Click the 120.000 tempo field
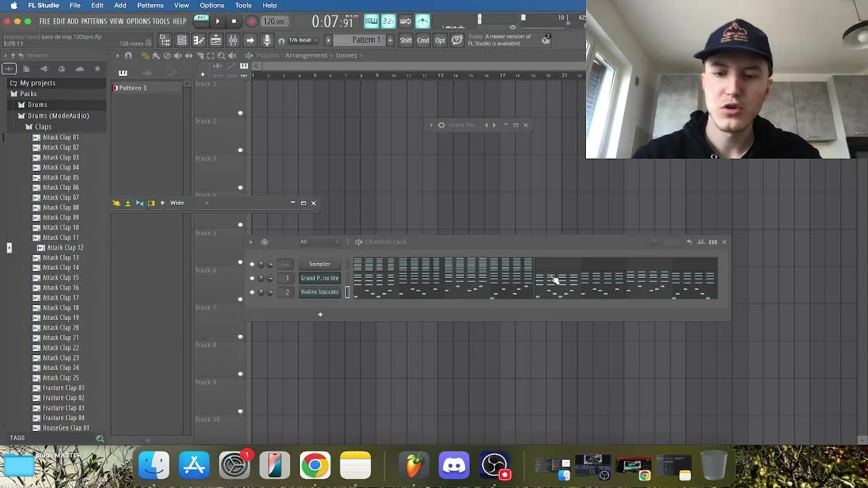 274,22
